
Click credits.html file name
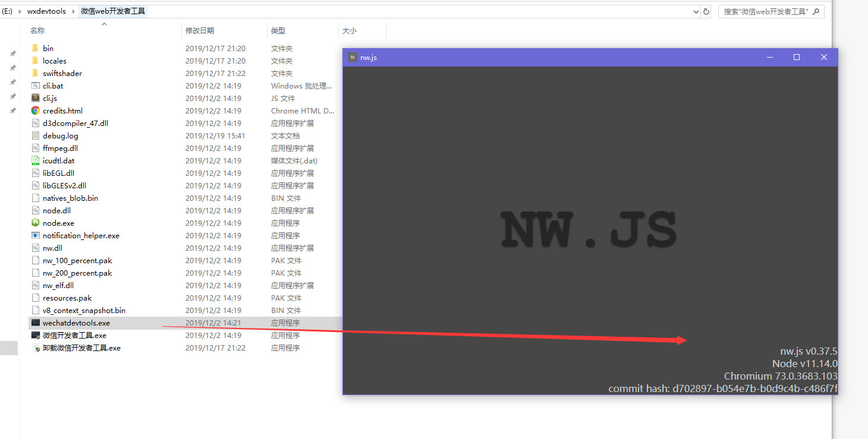[x=62, y=111]
